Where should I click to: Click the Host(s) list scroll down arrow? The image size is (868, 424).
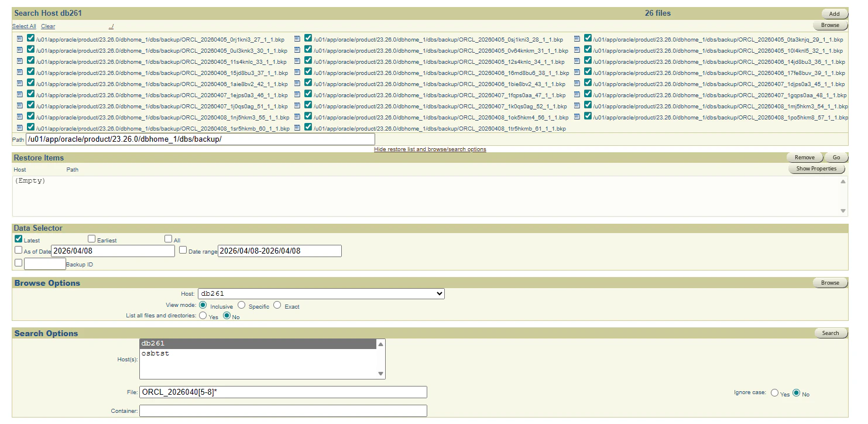[380, 374]
